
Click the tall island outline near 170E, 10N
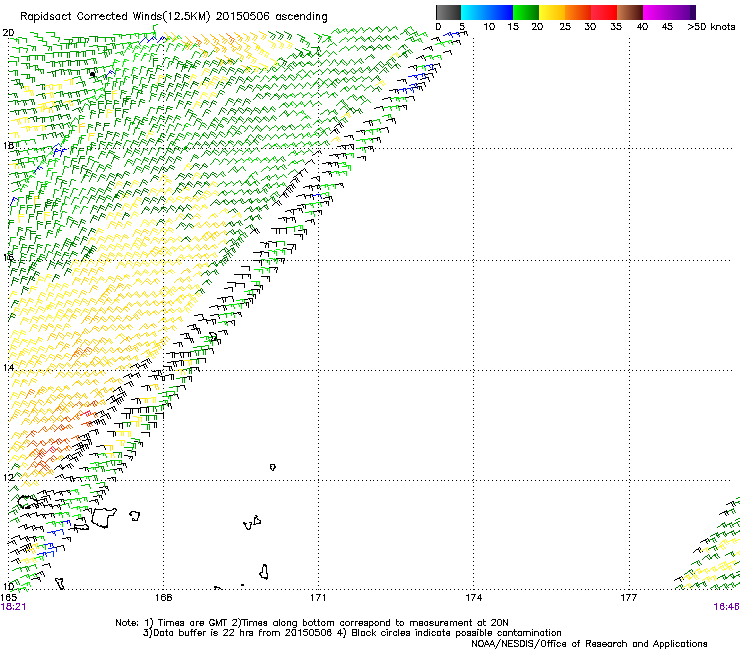(264, 572)
